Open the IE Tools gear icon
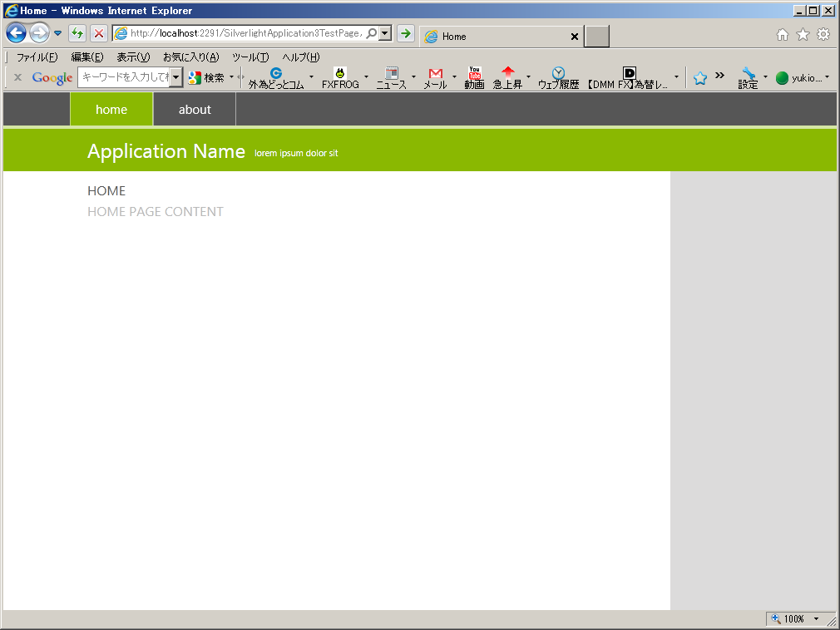The height and width of the screenshot is (630, 840). 823,34
